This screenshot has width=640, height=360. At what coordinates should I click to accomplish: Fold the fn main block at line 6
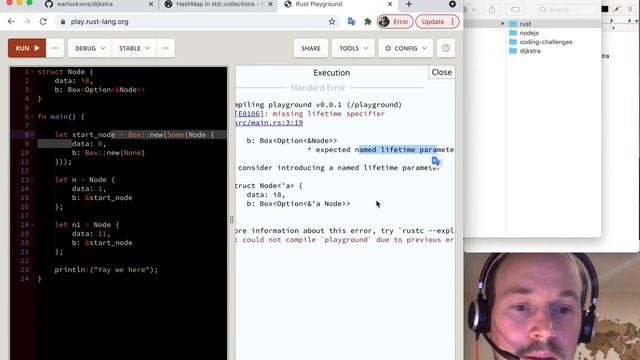pos(32,117)
